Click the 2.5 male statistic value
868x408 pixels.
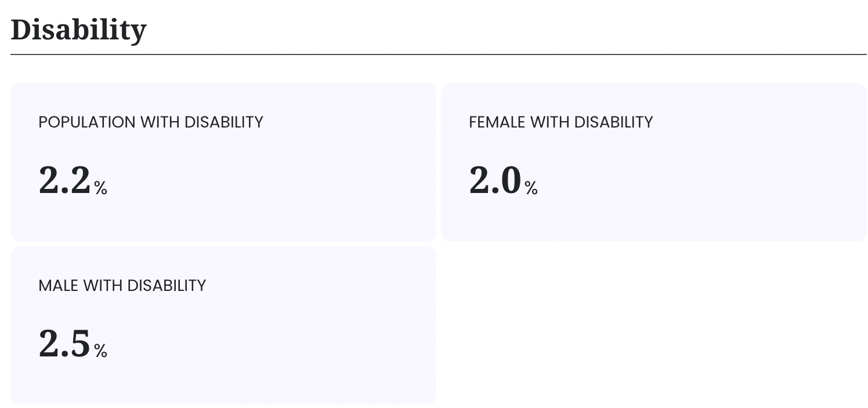click(x=65, y=344)
